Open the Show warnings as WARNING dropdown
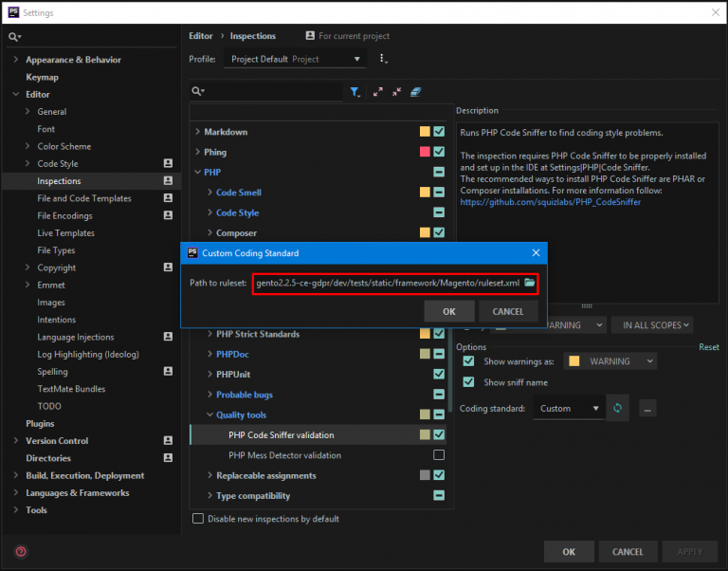 pos(610,361)
